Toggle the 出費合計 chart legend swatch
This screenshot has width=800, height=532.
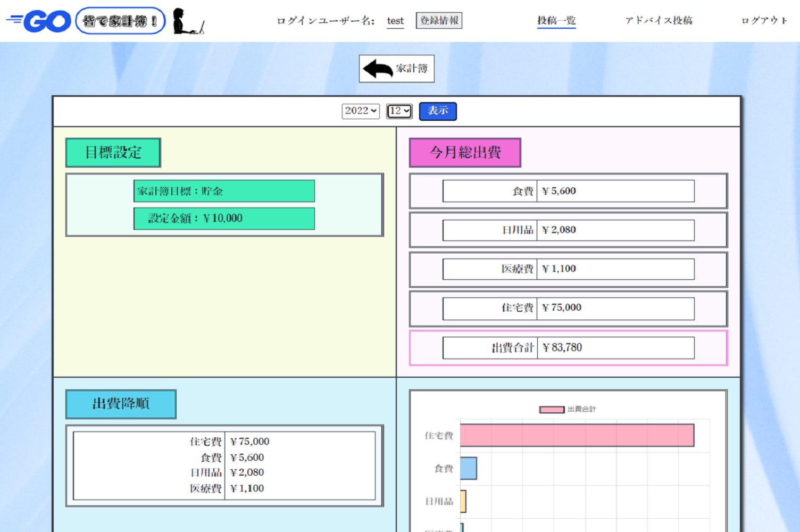[552, 410]
